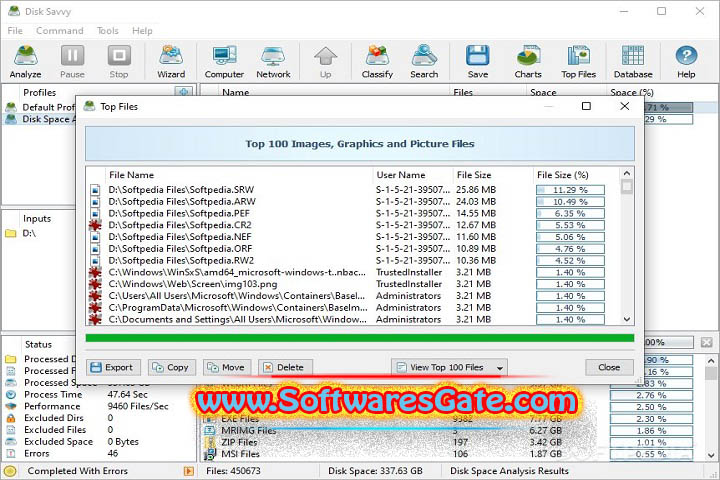Click the Copy button in Top Files
Screen dimensions: 720x480
click(x=171, y=367)
